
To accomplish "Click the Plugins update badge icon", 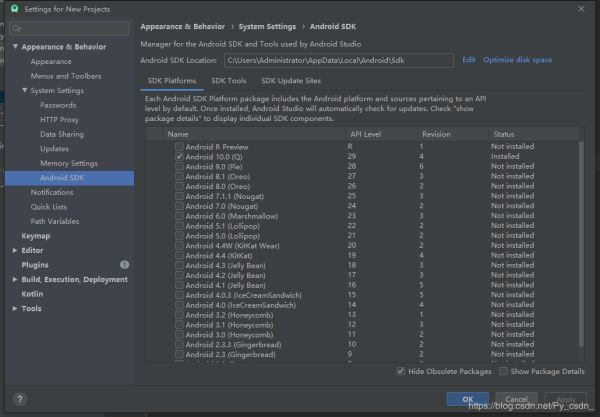I will pos(124,265).
